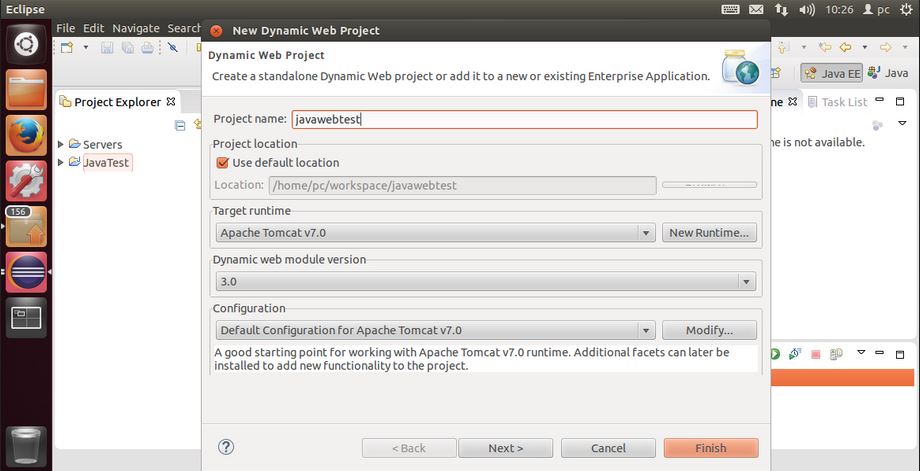
Task: Open the Target runtime dropdown
Action: click(x=435, y=233)
